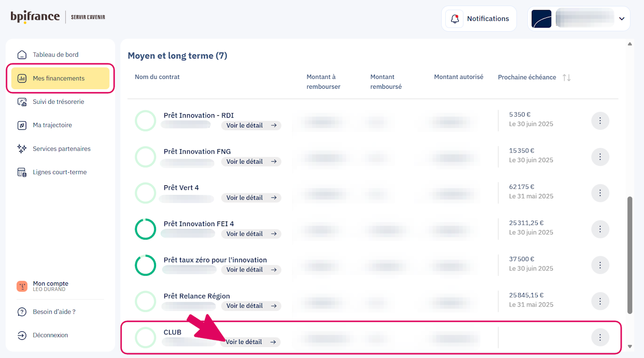The height and width of the screenshot is (358, 644).
Task: Click the Prêt Innovation FEI 4 progress ring
Action: click(x=145, y=229)
